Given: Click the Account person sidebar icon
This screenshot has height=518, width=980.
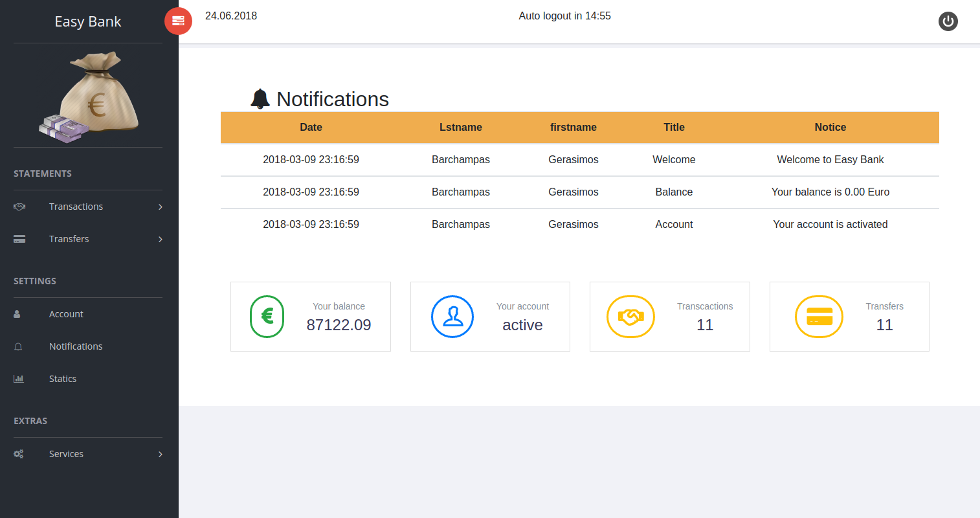Looking at the screenshot, I should 17,314.
